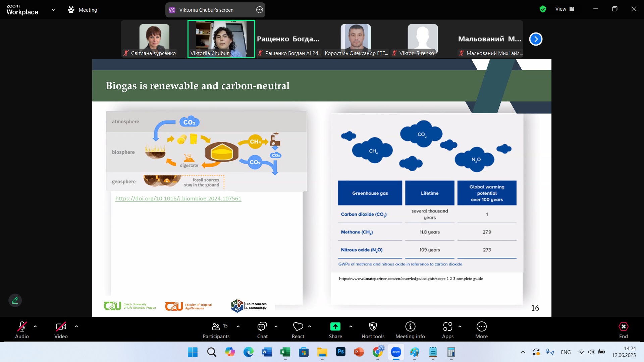Open the View layout menu
Screen dimensions: 644x362
click(x=565, y=9)
